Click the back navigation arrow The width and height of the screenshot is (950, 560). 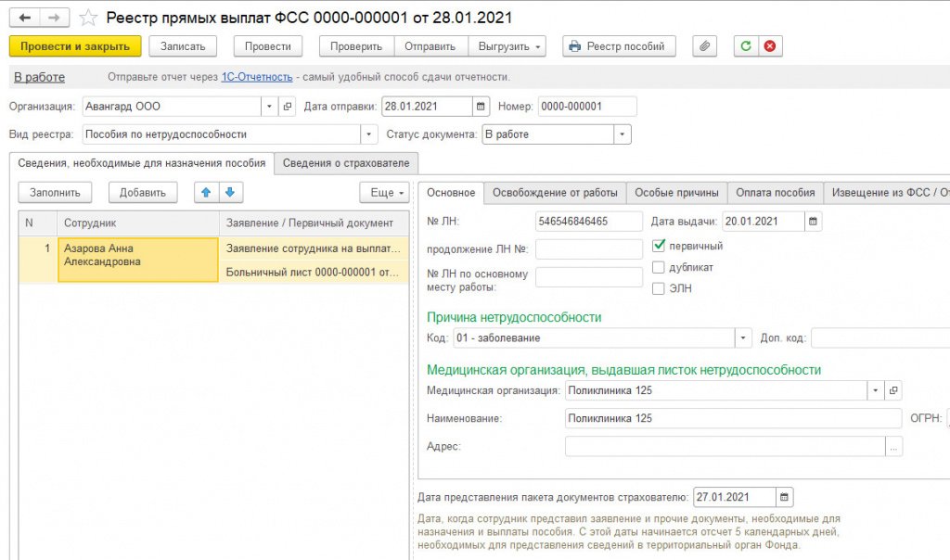(x=25, y=18)
